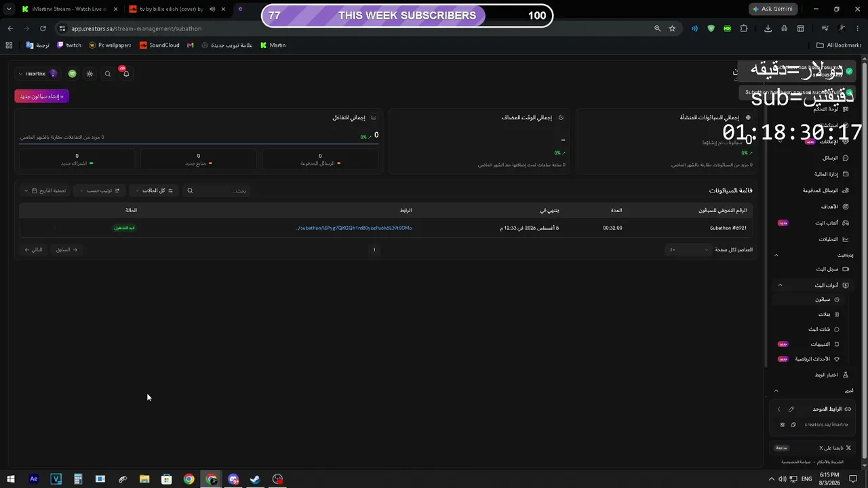868x488 pixels.
Task: Open the SoundCloud bookmark
Action: pos(159,45)
